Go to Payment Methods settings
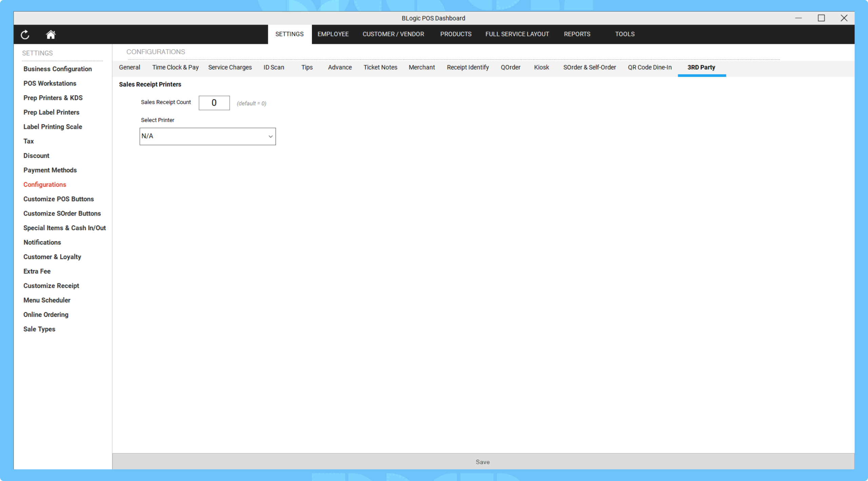868x481 pixels. 50,170
